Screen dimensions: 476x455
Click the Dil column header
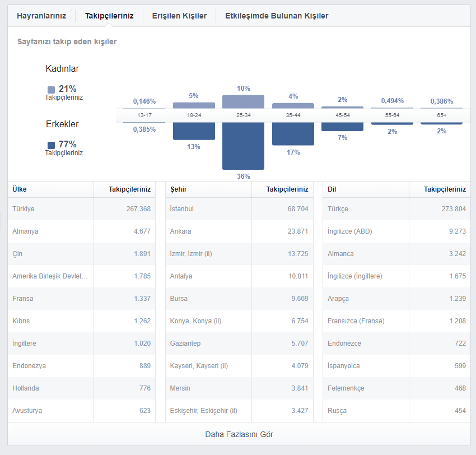pos(332,189)
